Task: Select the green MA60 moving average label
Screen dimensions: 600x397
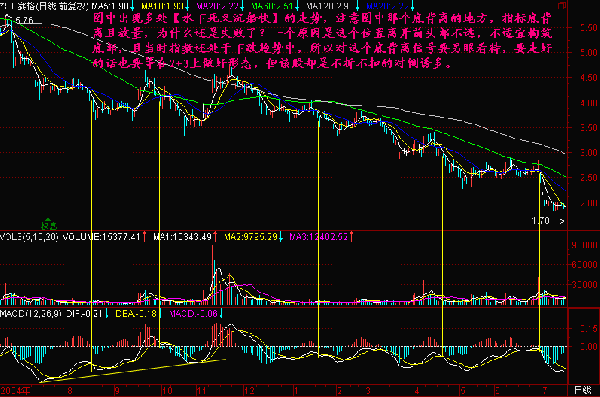Action: pos(272,6)
